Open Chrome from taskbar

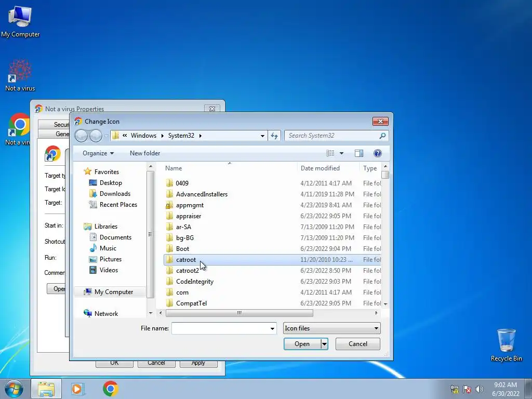click(x=110, y=389)
